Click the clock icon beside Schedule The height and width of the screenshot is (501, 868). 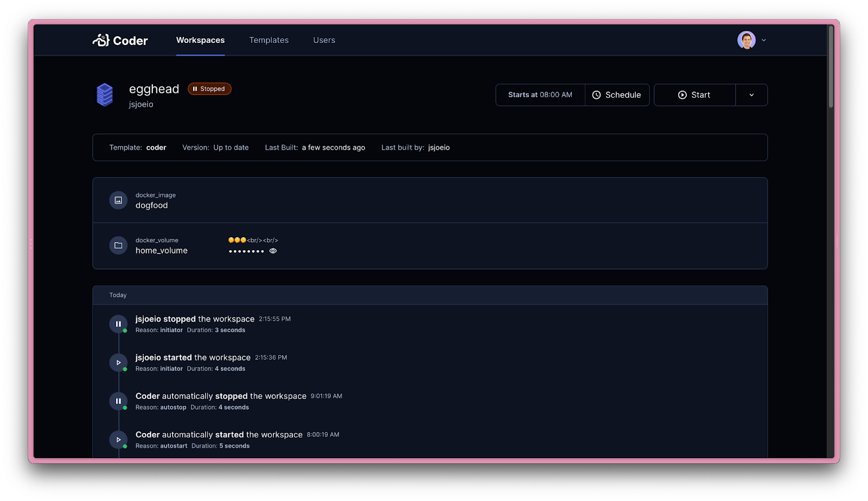[x=596, y=95]
